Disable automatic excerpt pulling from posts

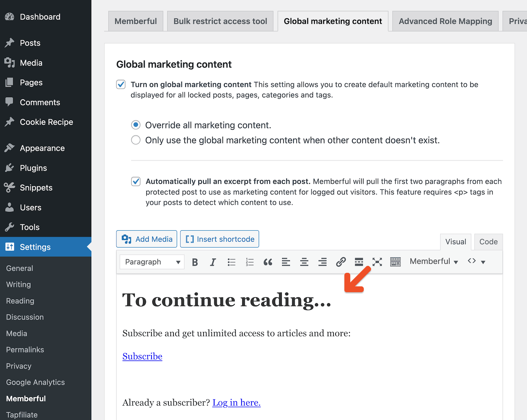coord(136,181)
